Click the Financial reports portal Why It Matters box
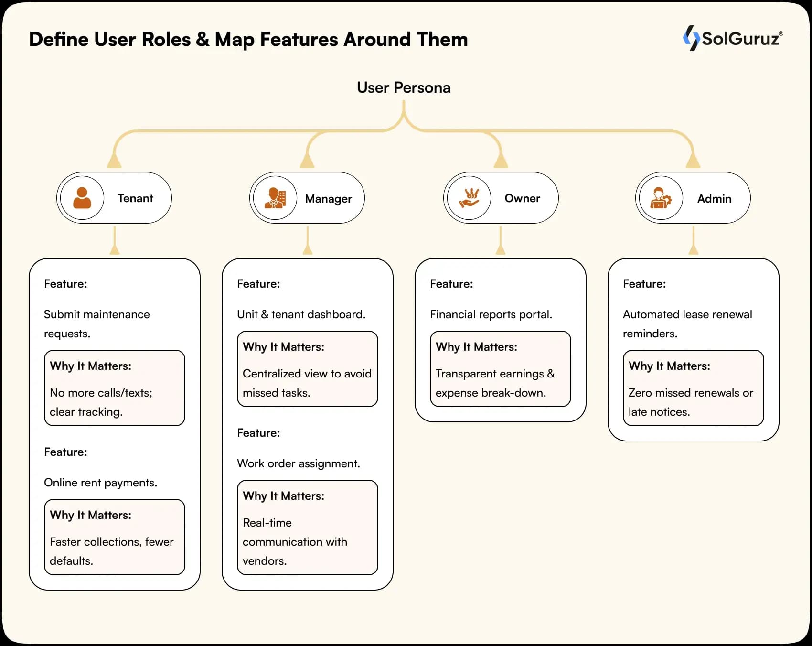Image resolution: width=812 pixels, height=646 pixels. (500, 369)
